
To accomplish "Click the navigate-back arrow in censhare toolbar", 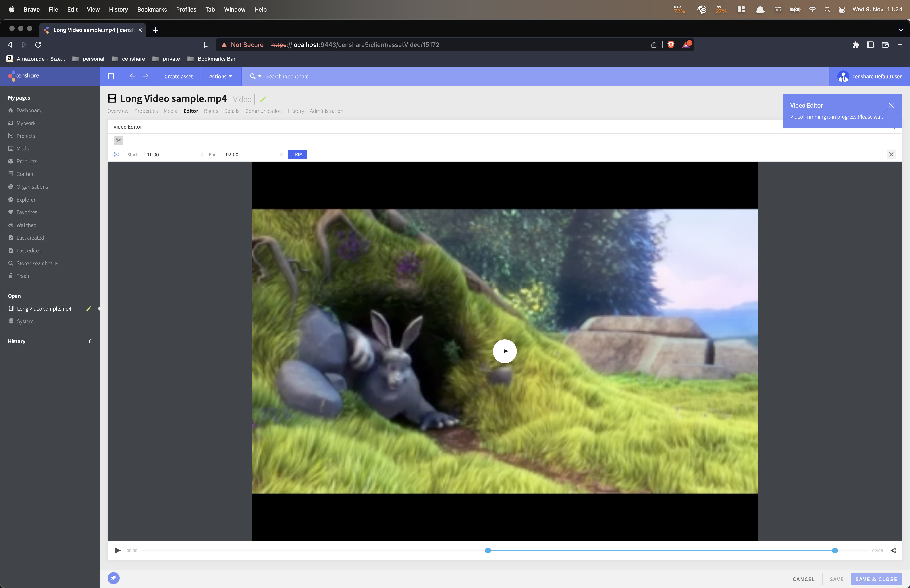I will click(x=132, y=76).
